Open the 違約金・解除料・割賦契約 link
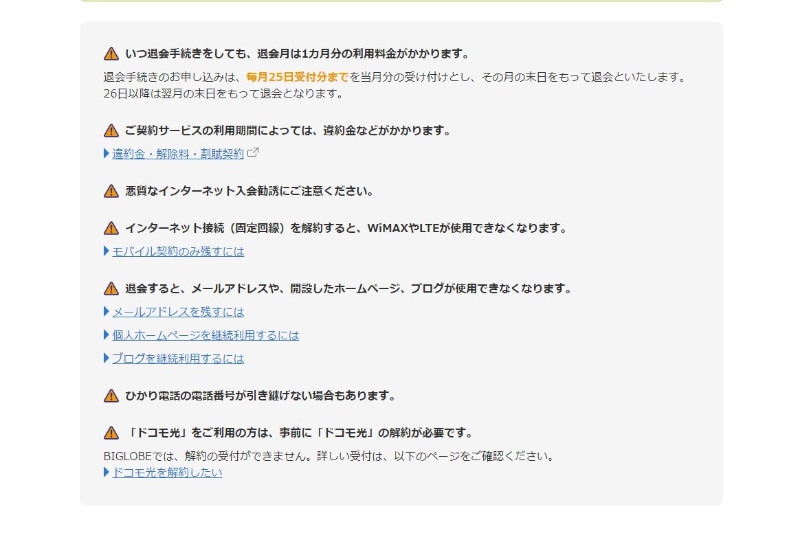The height and width of the screenshot is (533, 800). coord(178,154)
